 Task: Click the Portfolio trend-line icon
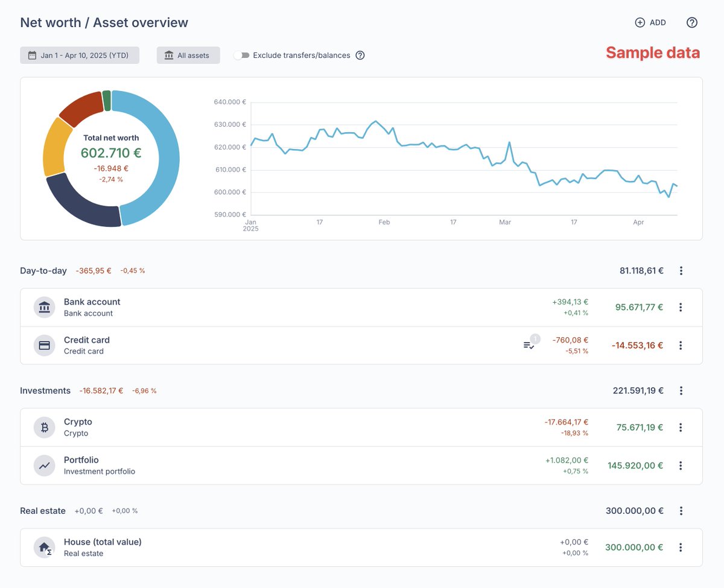pos(44,465)
